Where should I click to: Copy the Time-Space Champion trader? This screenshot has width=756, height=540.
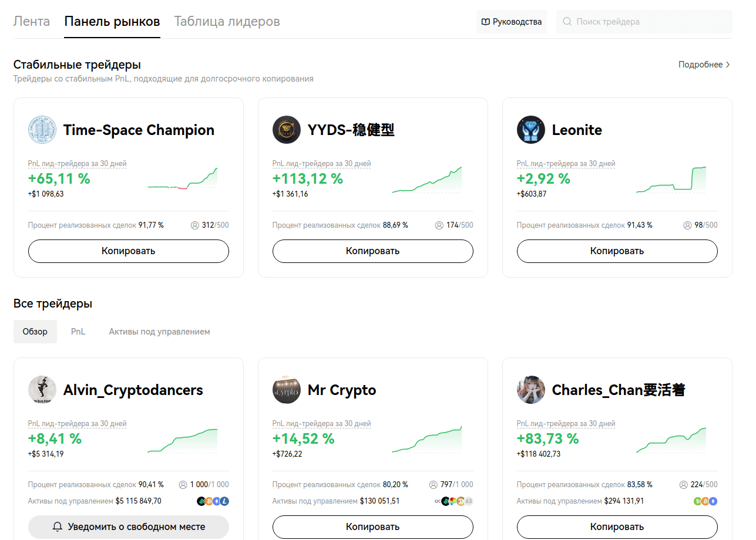(x=128, y=251)
